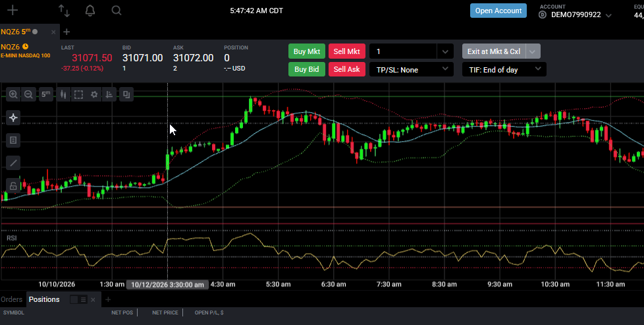
Task: Toggle the dashed rectangle selection mode
Action: [78, 95]
